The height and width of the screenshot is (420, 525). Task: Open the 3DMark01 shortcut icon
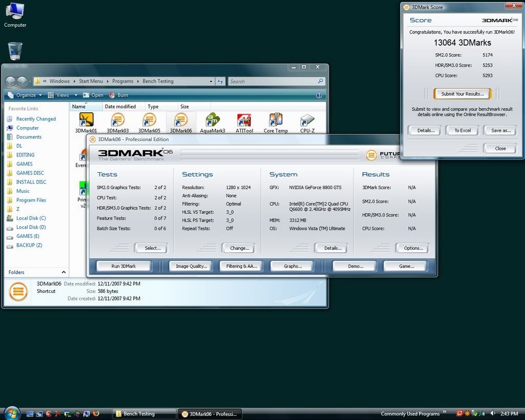[86, 119]
